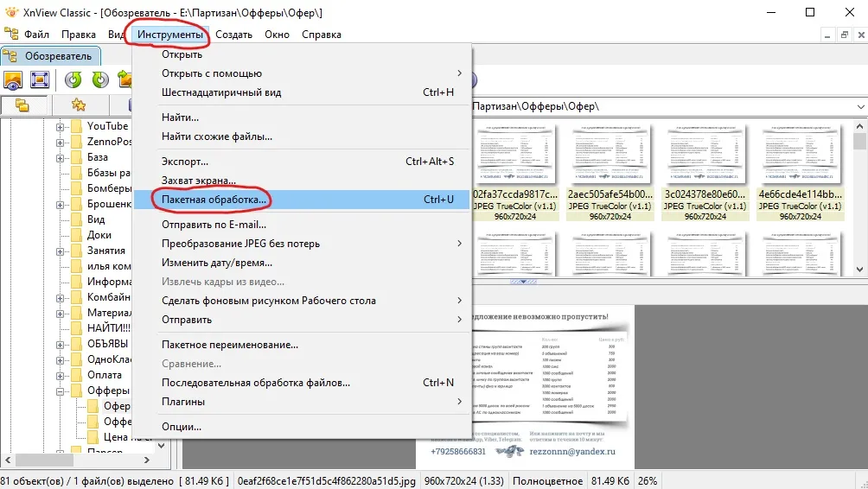Switch to the folders tree panel icon
The height and width of the screenshot is (489, 868).
pos(22,105)
